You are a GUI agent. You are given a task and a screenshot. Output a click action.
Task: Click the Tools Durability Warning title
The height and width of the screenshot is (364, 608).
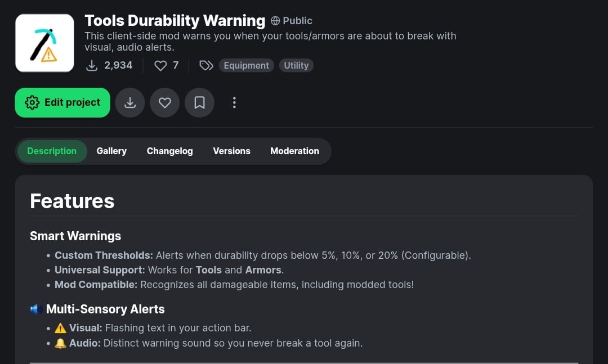tap(175, 21)
